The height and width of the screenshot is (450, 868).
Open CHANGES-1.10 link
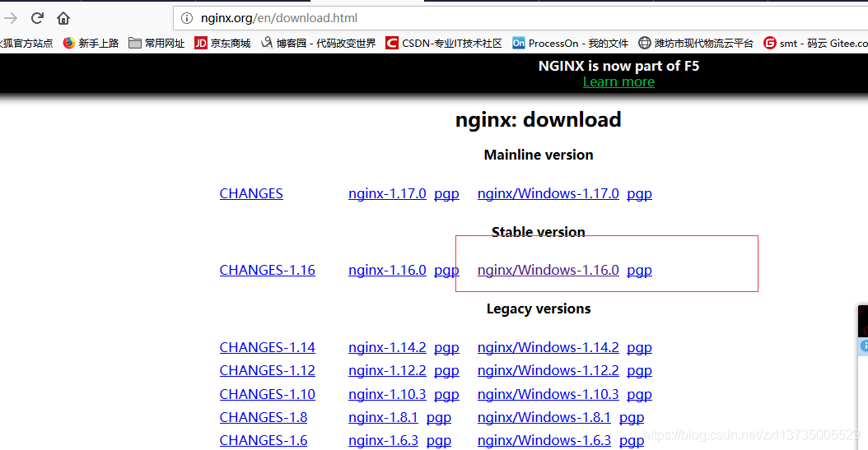click(x=268, y=394)
